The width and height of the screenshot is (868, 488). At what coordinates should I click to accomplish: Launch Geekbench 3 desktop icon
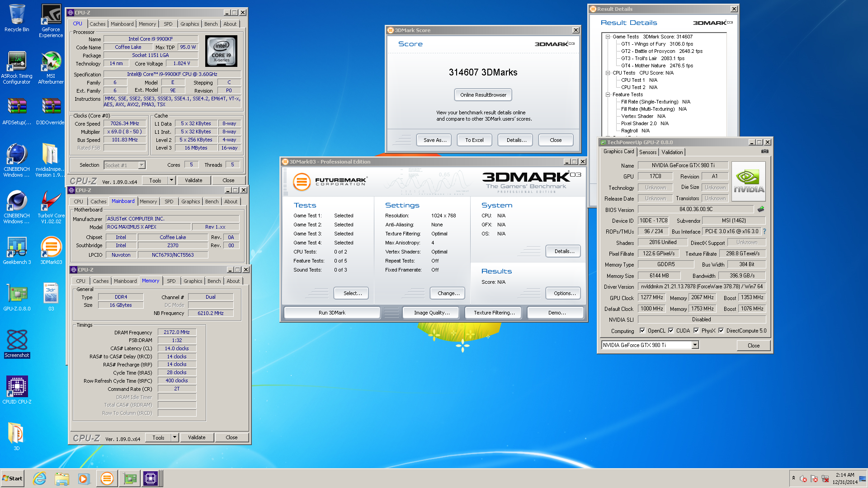tap(17, 250)
